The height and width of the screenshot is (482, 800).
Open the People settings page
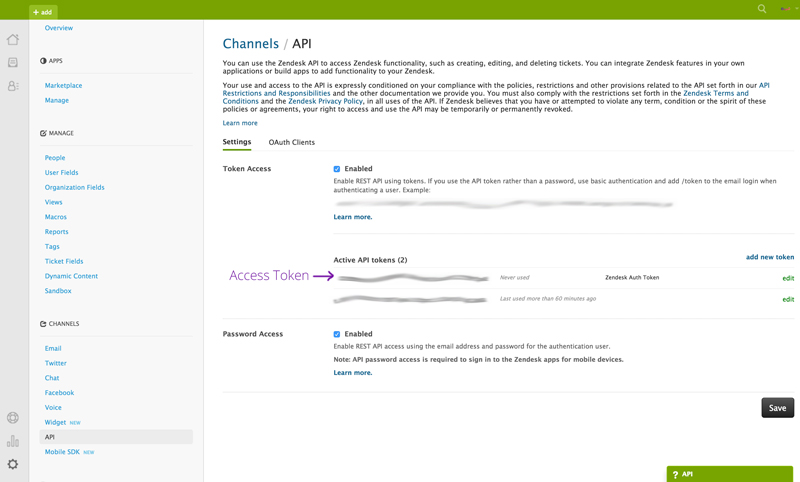click(x=55, y=158)
